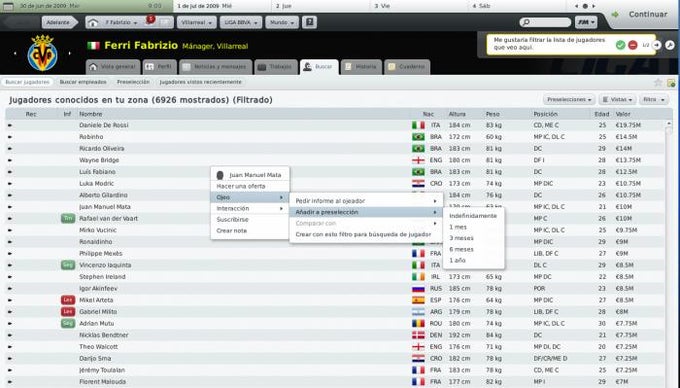Screen dimensions: 680x388
Task: Open the Villarreal dropdown menu
Action: (196, 23)
